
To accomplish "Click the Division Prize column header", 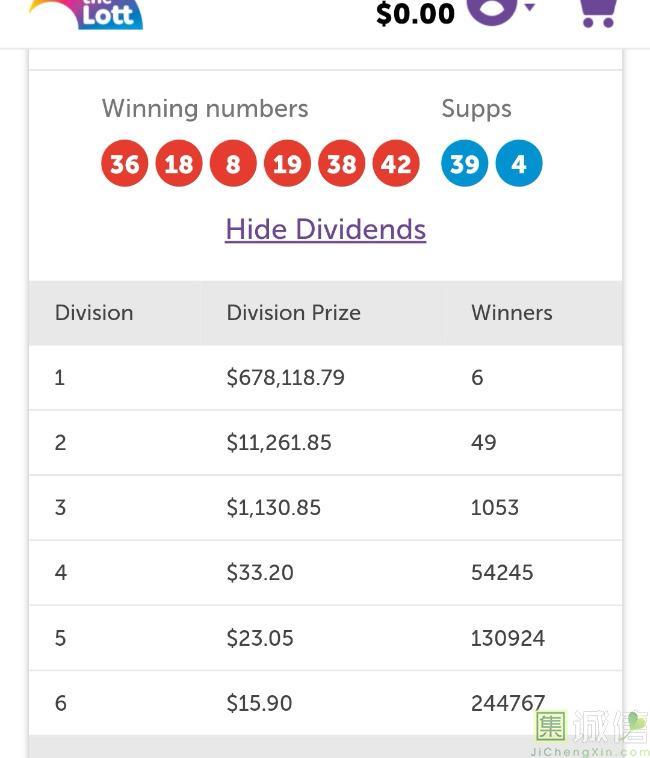I will 293,313.
